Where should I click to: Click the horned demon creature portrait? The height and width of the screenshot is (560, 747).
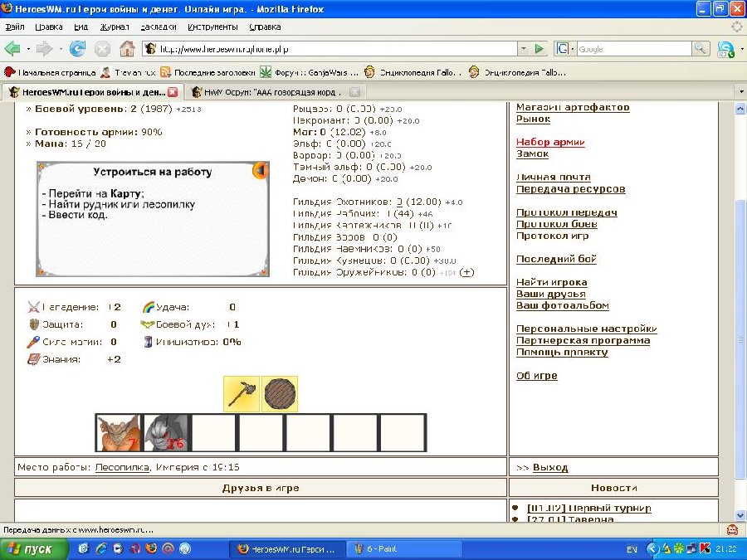(166, 432)
